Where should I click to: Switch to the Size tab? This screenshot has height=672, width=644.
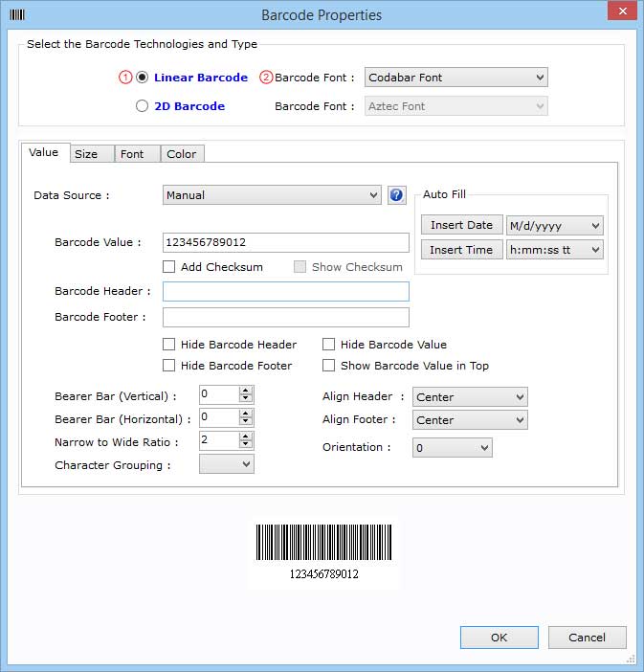click(92, 154)
